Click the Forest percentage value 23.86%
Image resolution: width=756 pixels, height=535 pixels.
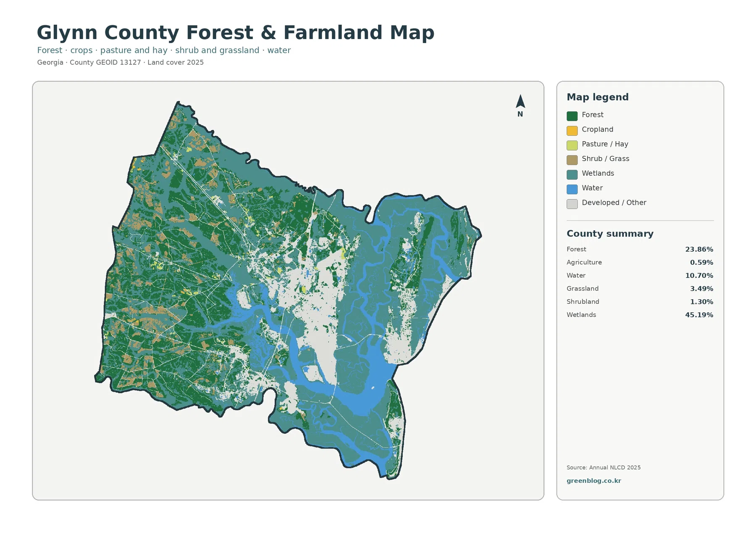[699, 250]
